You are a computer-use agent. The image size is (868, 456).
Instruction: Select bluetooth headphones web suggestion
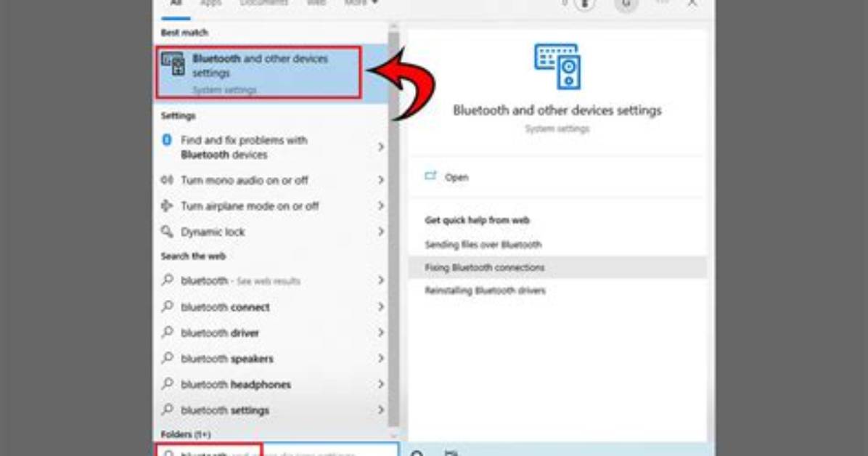tap(236, 385)
